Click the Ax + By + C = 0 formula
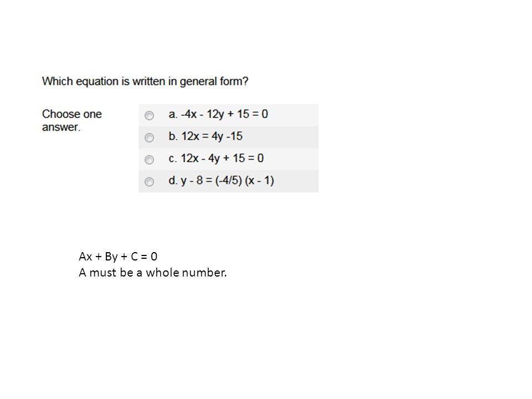The height and width of the screenshot is (399, 532). pyautogui.click(x=118, y=257)
